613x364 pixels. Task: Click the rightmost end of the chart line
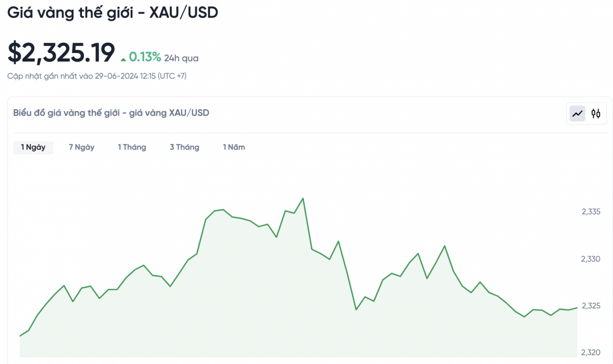tap(577, 308)
